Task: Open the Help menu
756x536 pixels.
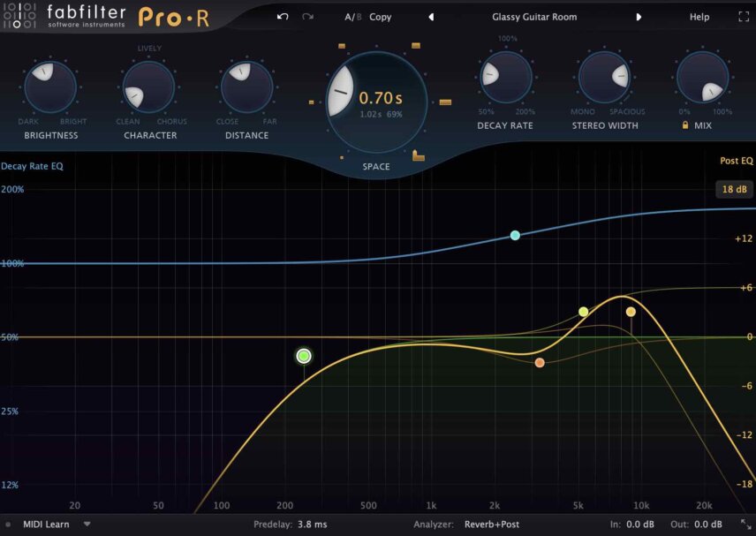Action: click(x=699, y=17)
